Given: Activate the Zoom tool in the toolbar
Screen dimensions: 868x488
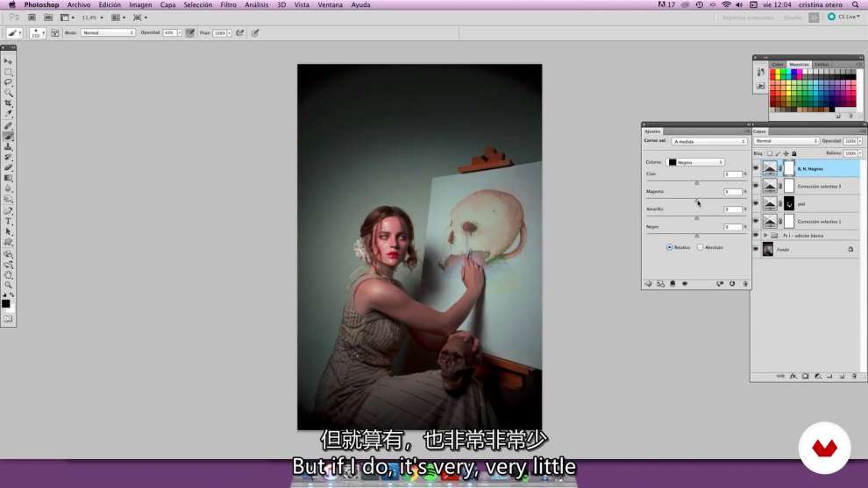Looking at the screenshot, I should (9, 285).
